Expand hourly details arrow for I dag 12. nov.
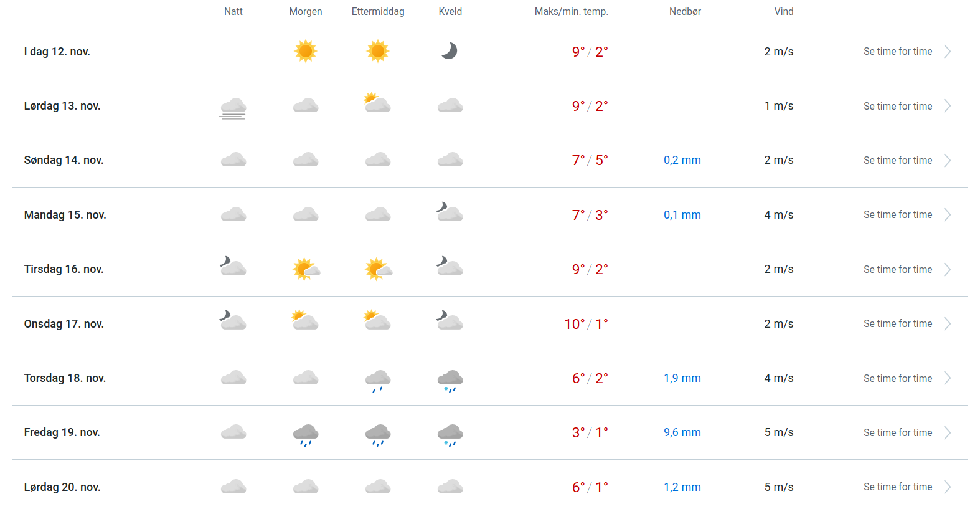The width and height of the screenshot is (980, 514). click(947, 52)
